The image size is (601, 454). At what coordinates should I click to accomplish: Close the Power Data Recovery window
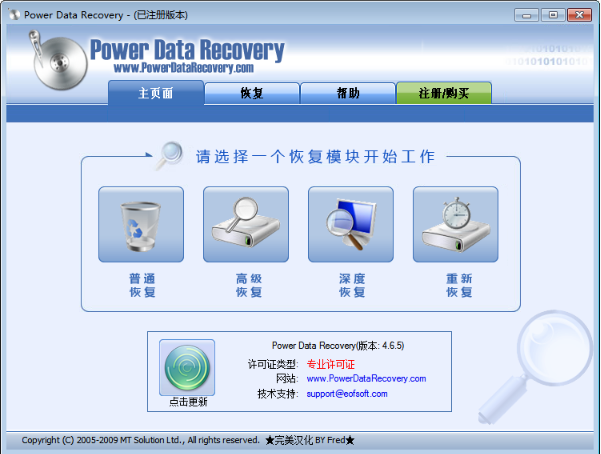click(579, 15)
